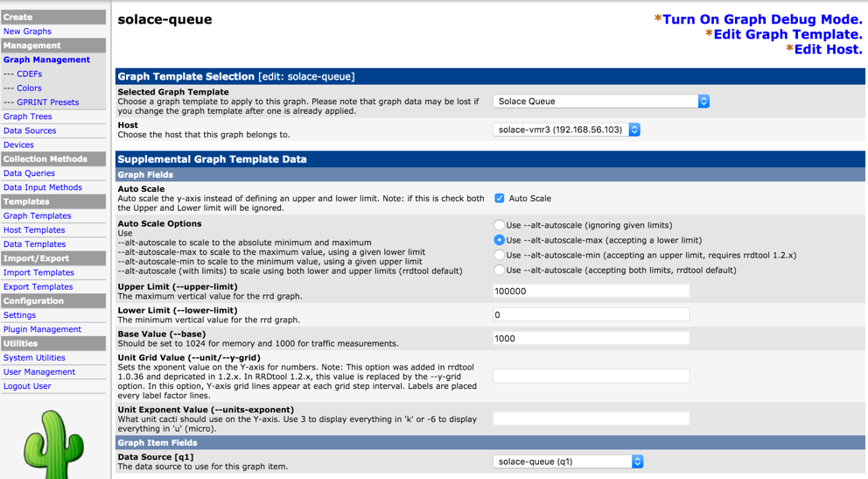Click the Unit Exponent Value field
This screenshot has width=868, height=479.
591,419
